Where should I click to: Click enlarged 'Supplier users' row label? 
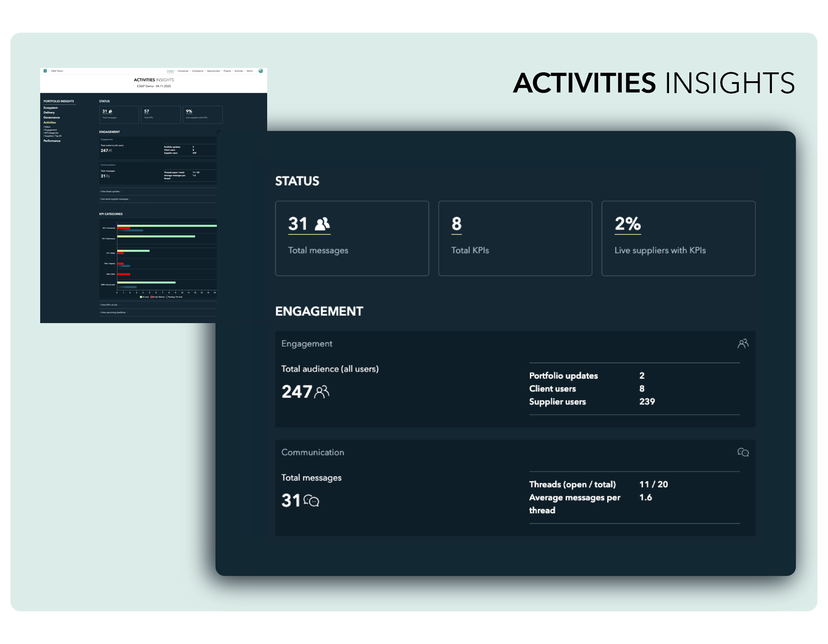click(557, 402)
